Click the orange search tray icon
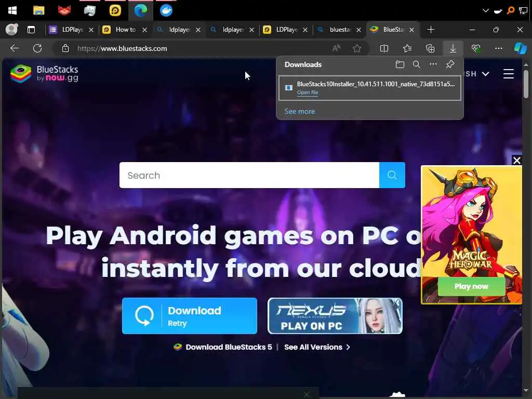The image size is (532, 399). (x=510, y=10)
